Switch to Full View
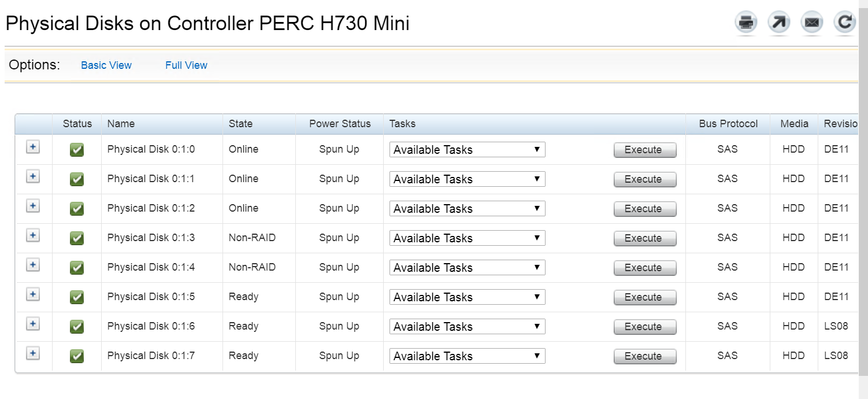 point(186,65)
